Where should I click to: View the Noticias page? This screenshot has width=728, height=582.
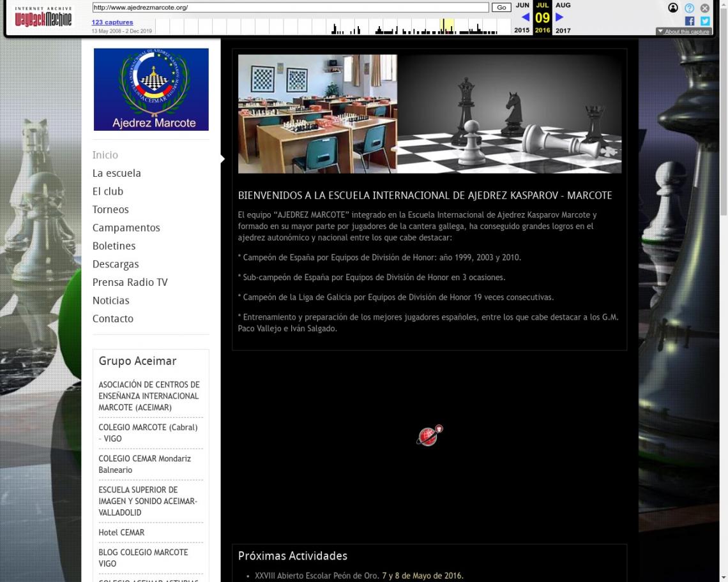point(111,301)
